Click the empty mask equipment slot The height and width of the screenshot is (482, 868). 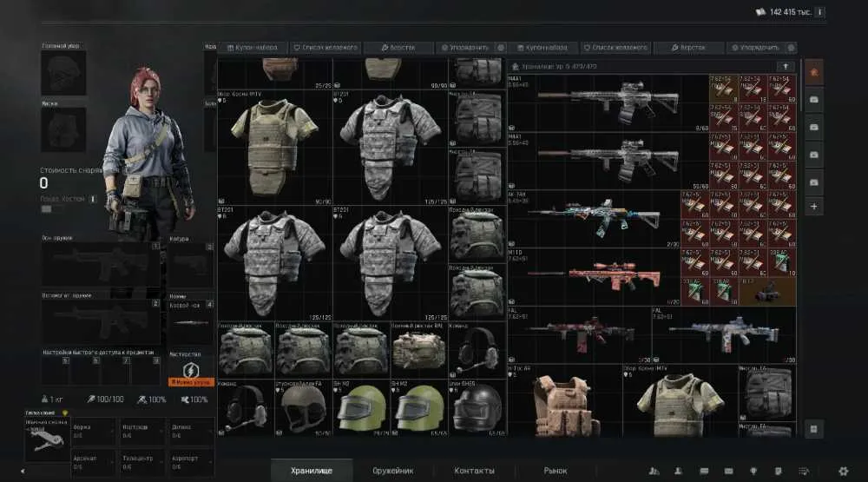(63, 129)
